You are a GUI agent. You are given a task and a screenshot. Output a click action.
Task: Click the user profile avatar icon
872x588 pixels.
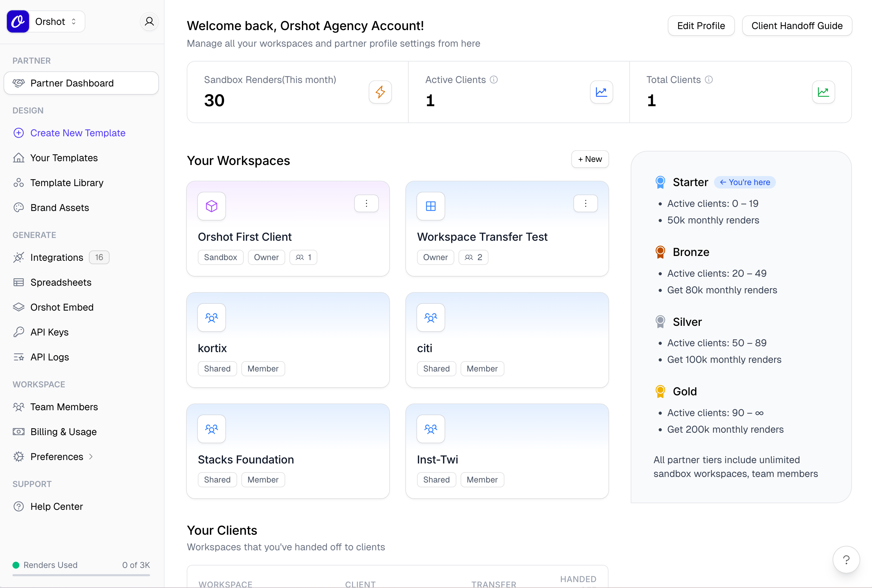click(149, 21)
